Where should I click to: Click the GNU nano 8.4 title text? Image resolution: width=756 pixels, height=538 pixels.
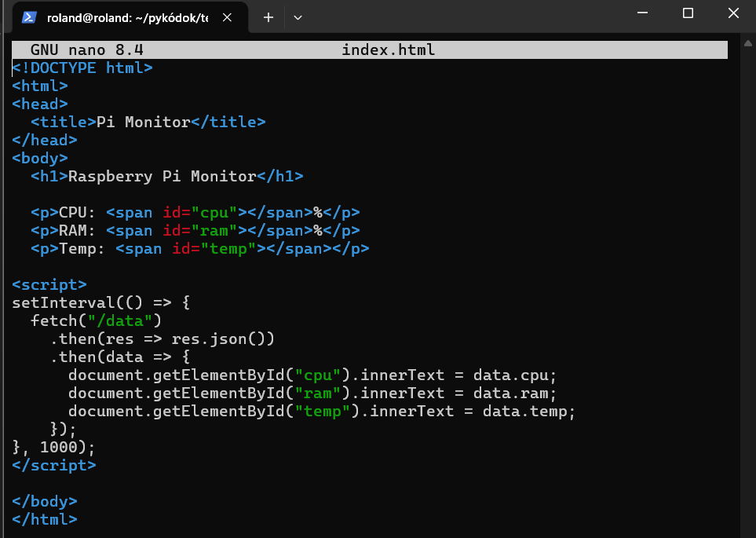point(87,49)
